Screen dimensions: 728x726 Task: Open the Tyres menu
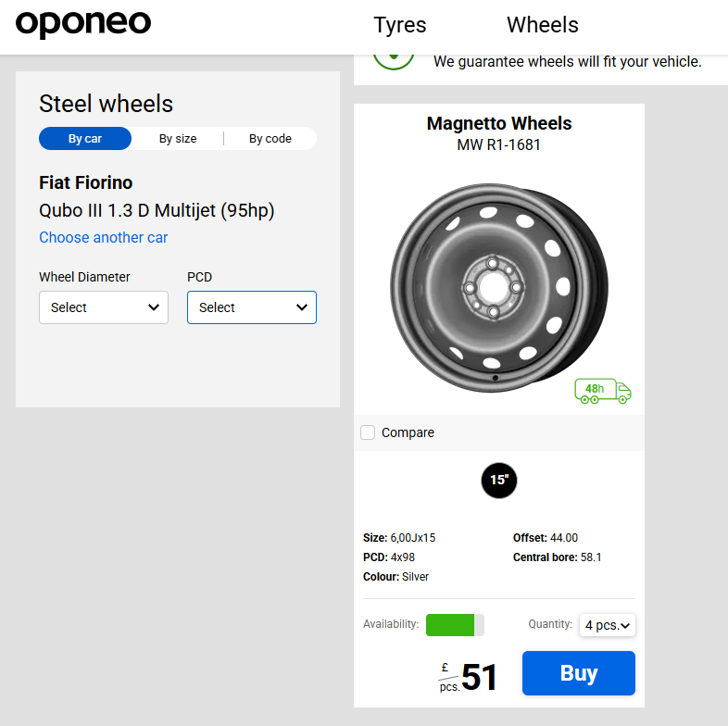(400, 25)
